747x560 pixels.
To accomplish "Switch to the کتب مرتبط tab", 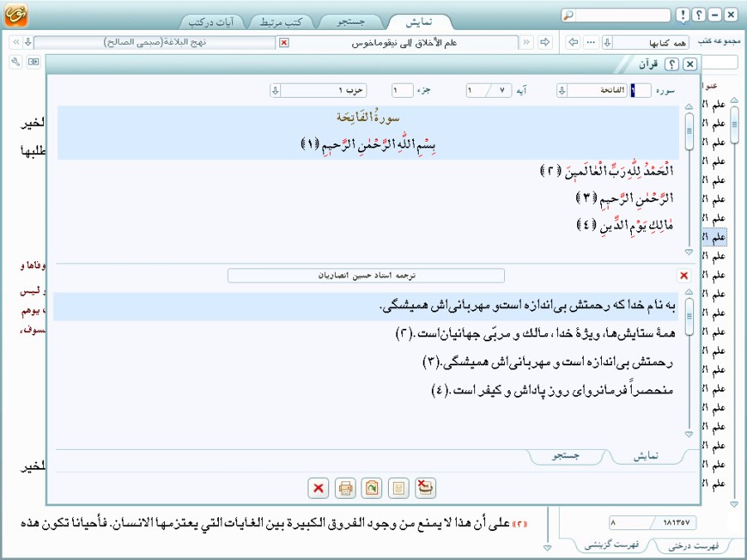I will tap(281, 22).
